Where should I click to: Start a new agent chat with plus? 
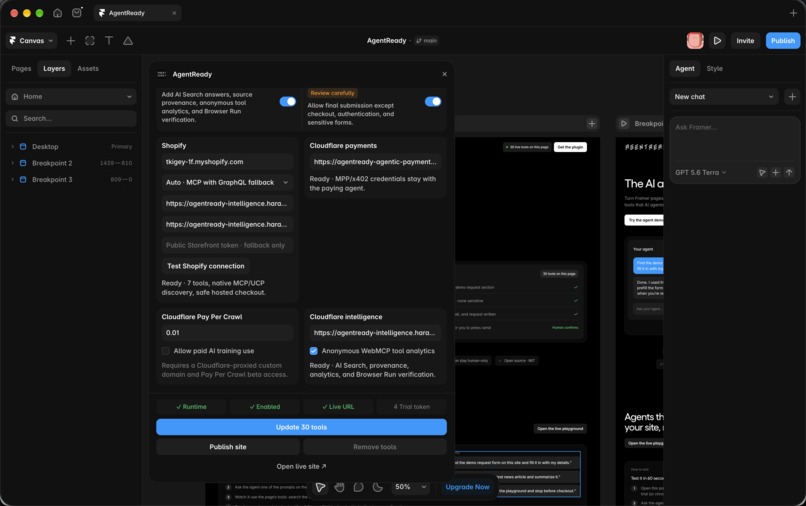pos(792,97)
